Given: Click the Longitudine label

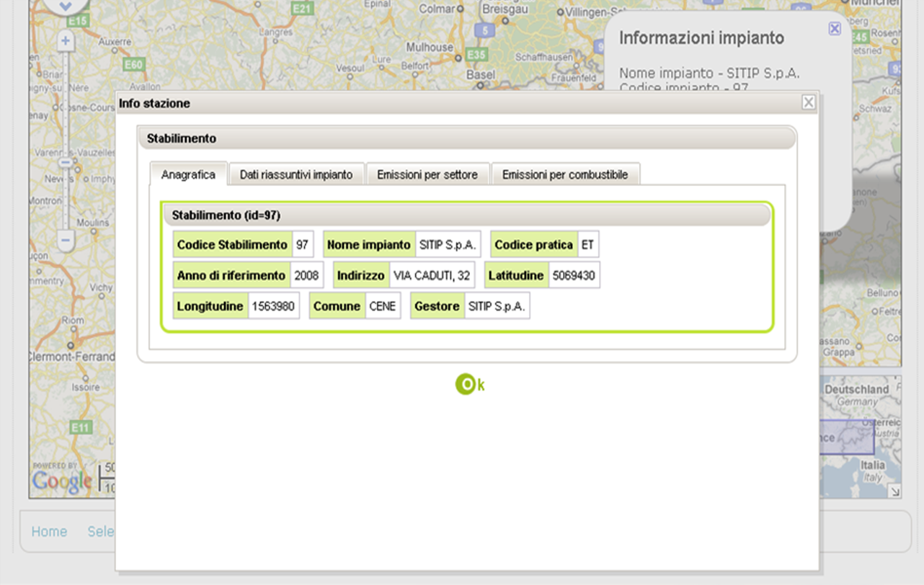Looking at the screenshot, I should (x=210, y=306).
